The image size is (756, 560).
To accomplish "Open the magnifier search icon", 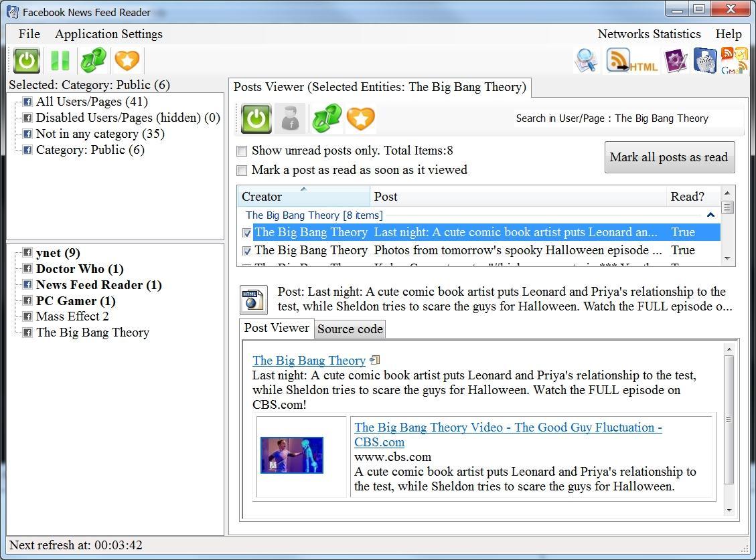I will 587,61.
